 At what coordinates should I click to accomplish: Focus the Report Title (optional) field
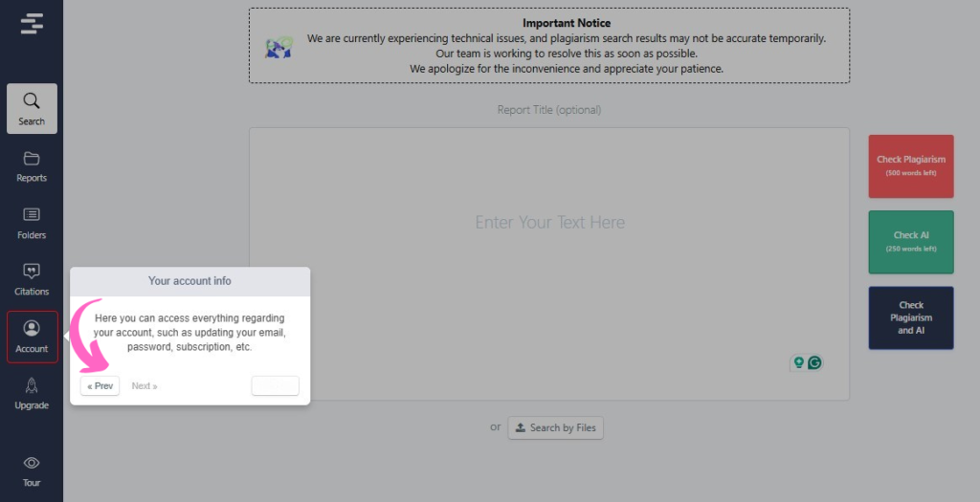548,110
